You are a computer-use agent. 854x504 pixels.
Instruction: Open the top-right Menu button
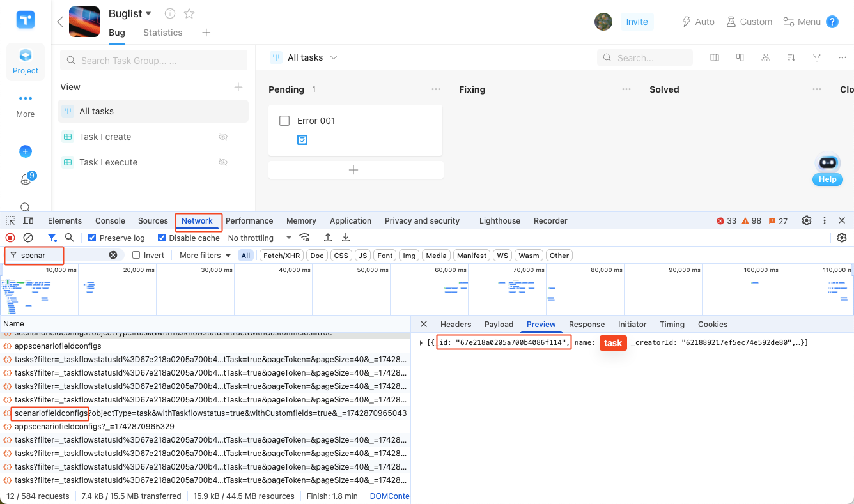click(x=802, y=22)
